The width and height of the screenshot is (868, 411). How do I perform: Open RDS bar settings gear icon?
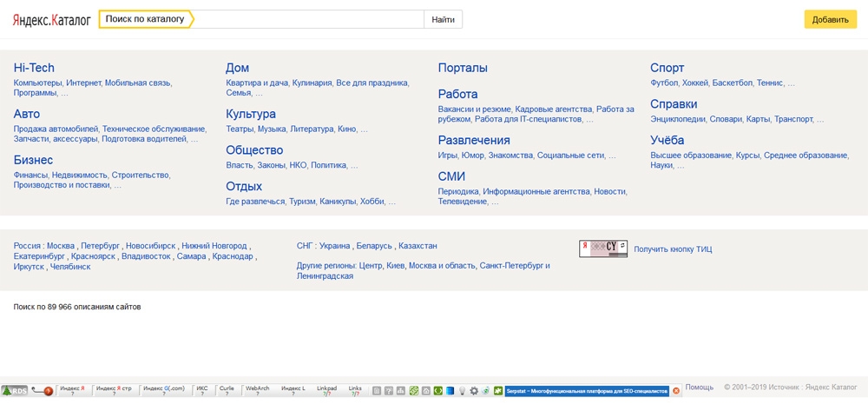[x=474, y=390]
